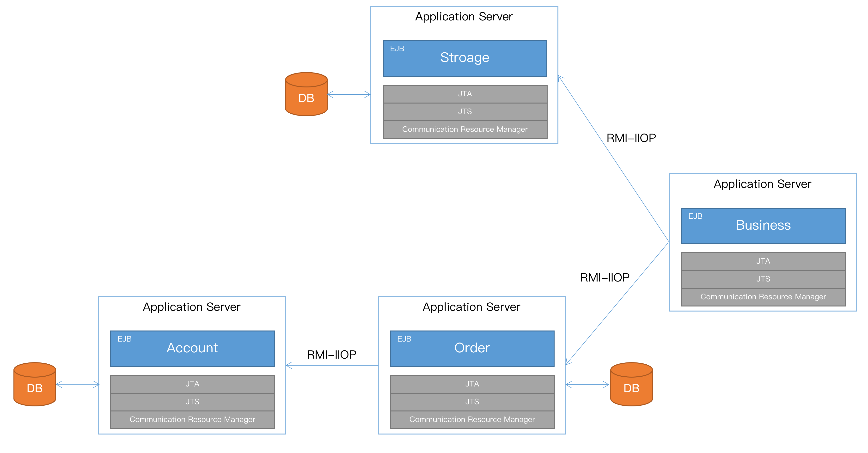Click the JTS row under Account
The height and width of the screenshot is (453, 868).
192,402
